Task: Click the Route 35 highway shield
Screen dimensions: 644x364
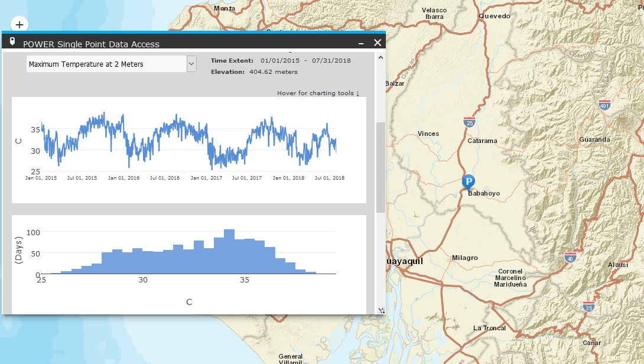Action: click(588, 307)
